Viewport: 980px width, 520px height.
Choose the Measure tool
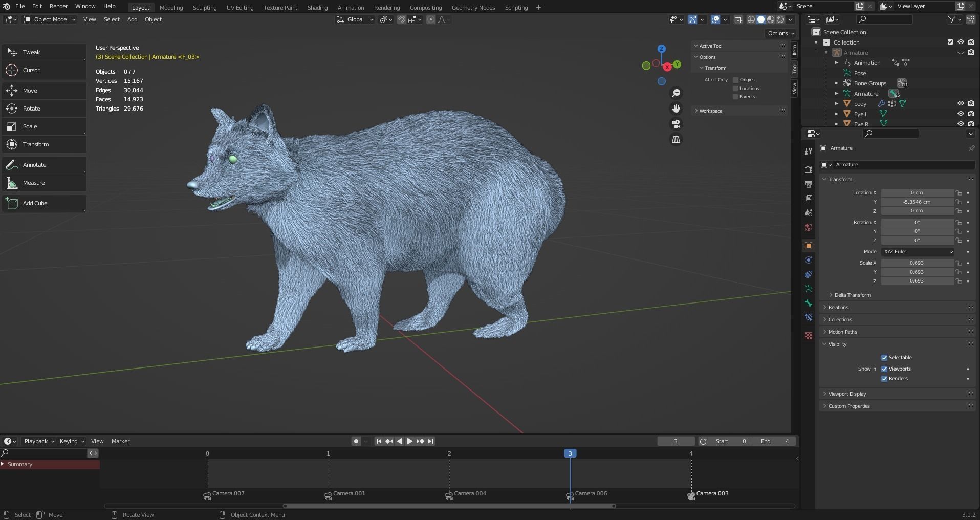tap(45, 183)
